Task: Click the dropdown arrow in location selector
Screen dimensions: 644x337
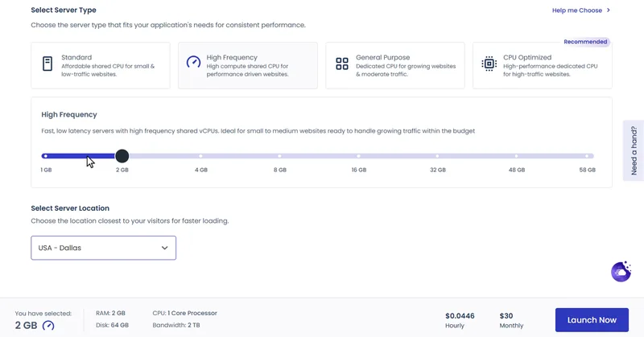Action: click(x=165, y=248)
